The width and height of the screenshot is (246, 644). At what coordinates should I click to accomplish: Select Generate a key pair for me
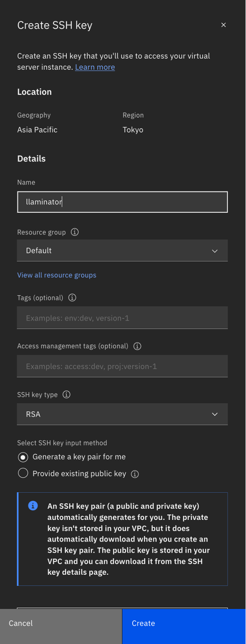point(71,457)
